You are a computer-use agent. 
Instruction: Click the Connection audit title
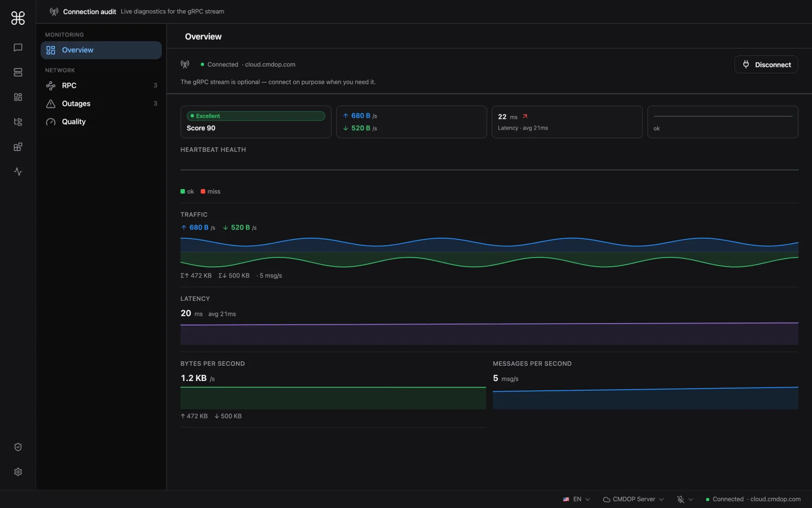click(x=89, y=12)
